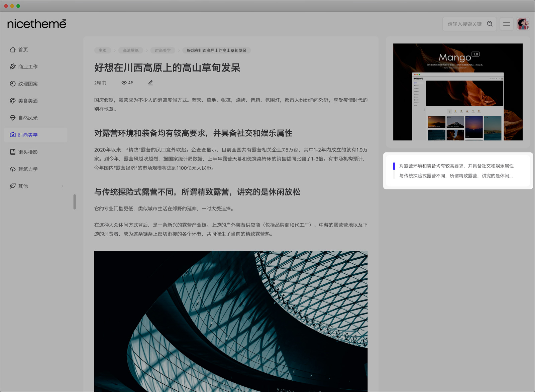This screenshot has height=392, width=535.
Task: Click the diamond icon beside 自然风光
Action: click(x=13, y=118)
